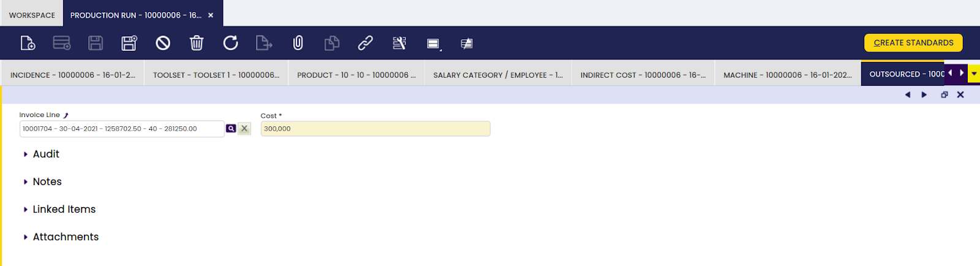Click the New Document toolbar icon

(28, 43)
